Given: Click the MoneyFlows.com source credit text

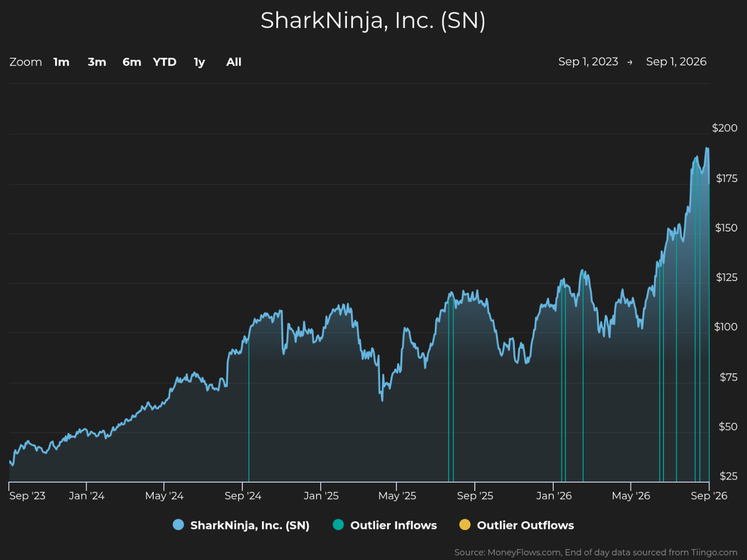Looking at the screenshot, I should click(596, 552).
